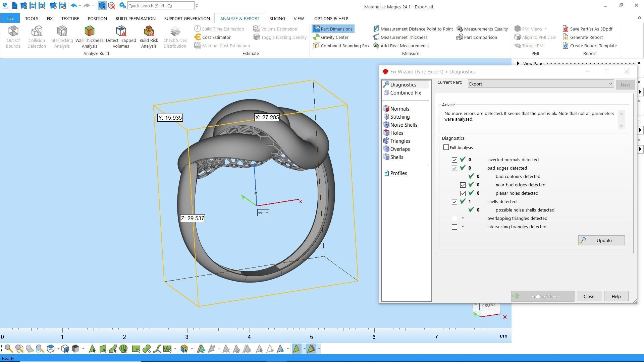Open Normals page in Fix Wizard
Image resolution: width=644 pixels, height=362 pixels.
[x=396, y=109]
